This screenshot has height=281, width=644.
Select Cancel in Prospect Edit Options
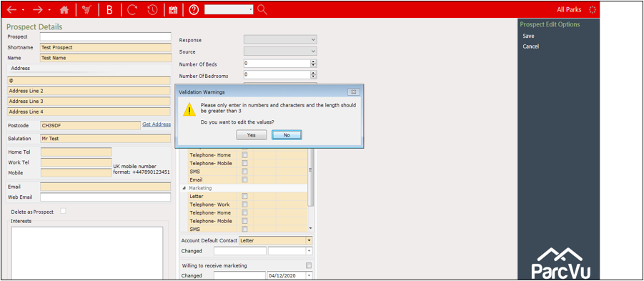point(530,46)
